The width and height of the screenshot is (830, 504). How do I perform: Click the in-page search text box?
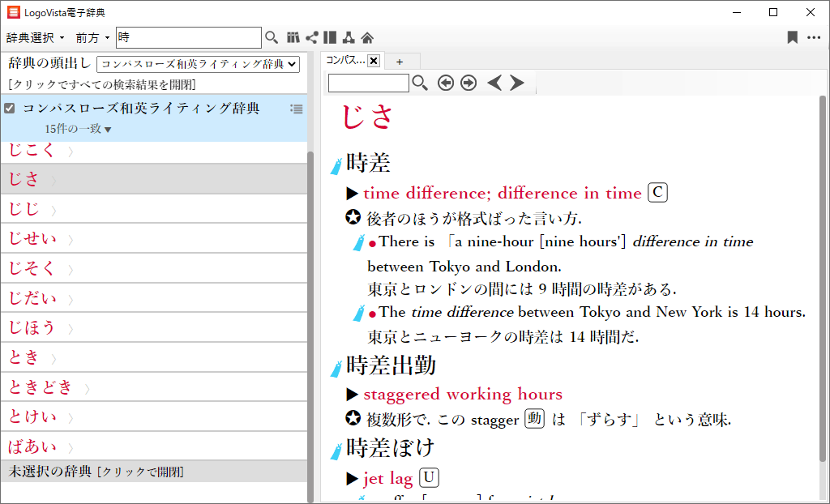369,83
